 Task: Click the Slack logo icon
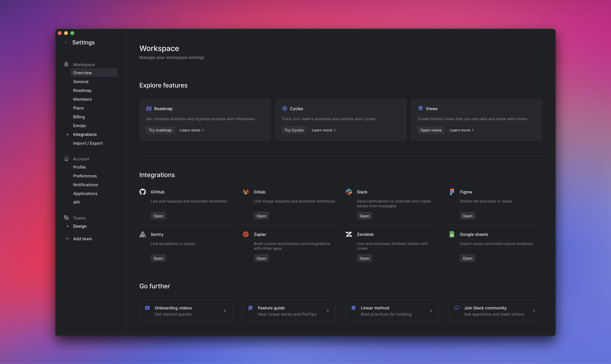[349, 192]
